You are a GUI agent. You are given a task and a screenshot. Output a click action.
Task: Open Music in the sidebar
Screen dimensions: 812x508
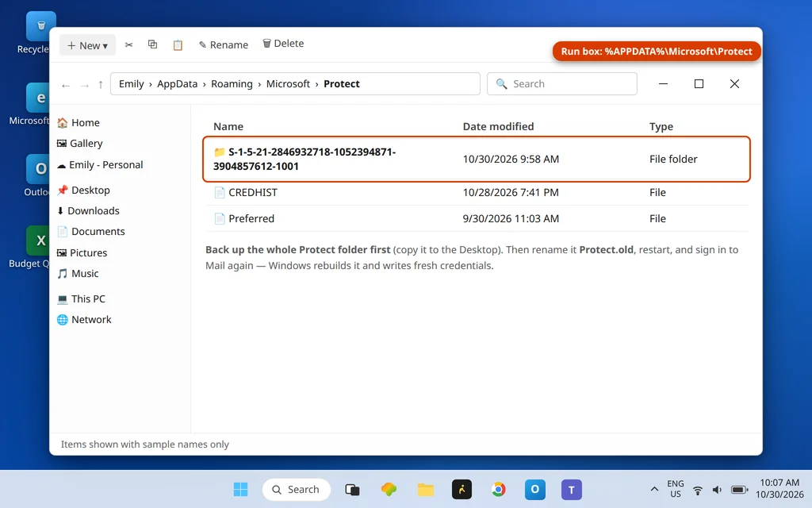[78, 274]
